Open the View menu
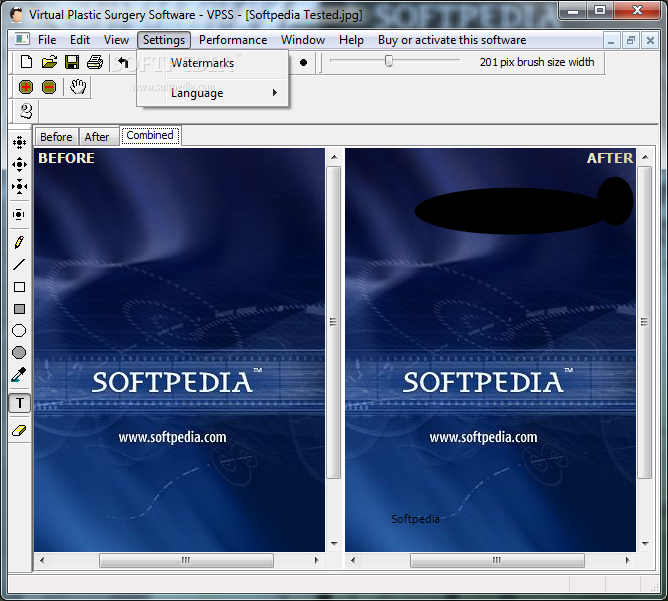This screenshot has height=601, width=668. click(116, 40)
